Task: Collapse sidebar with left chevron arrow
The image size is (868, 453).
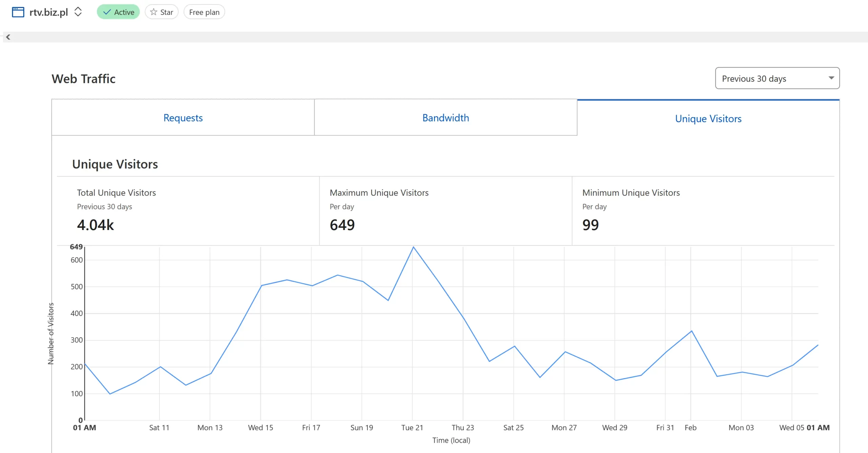Action: (8, 37)
